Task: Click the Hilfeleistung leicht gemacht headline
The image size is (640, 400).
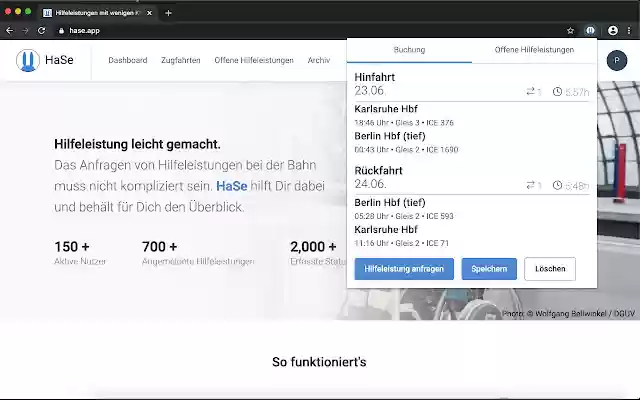Action: tap(137, 144)
